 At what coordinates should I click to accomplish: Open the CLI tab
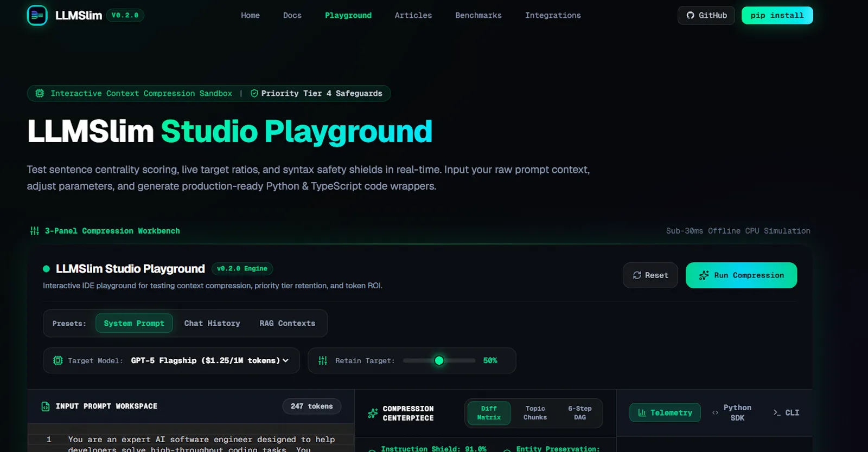coord(786,412)
